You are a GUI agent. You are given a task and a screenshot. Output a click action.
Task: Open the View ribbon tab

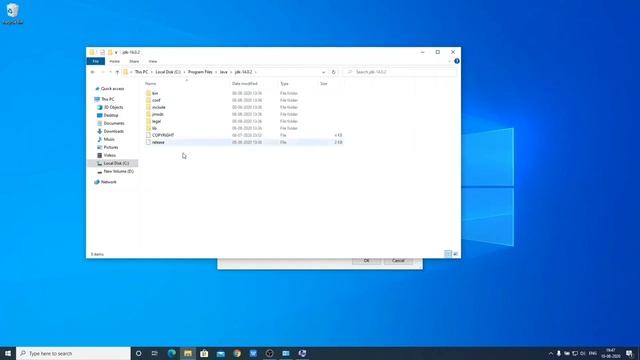(153, 61)
